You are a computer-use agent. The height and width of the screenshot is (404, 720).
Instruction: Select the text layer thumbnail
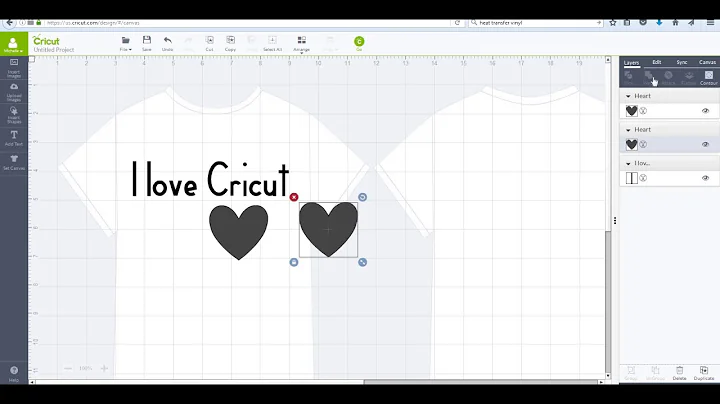tap(632, 178)
